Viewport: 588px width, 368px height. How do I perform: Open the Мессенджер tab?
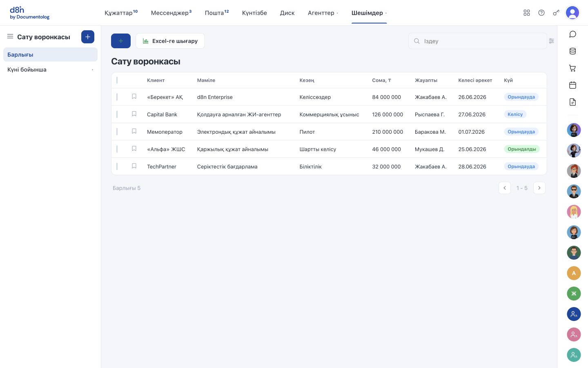pos(171,13)
